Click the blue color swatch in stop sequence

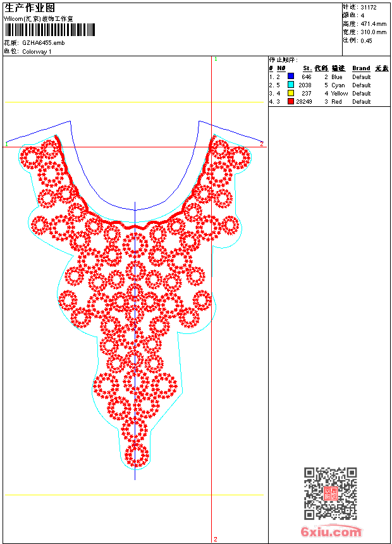tap(291, 77)
